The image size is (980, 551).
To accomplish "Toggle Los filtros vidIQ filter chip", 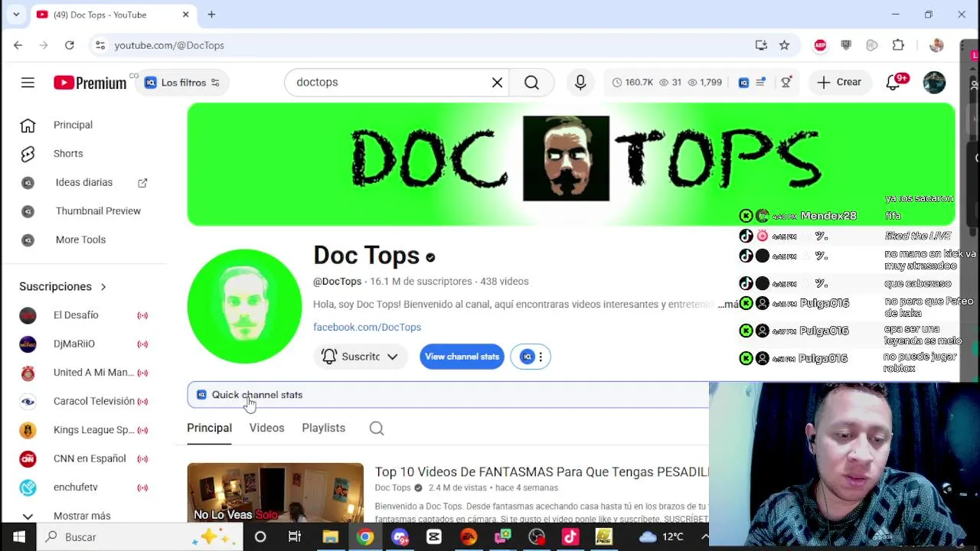I will click(182, 83).
